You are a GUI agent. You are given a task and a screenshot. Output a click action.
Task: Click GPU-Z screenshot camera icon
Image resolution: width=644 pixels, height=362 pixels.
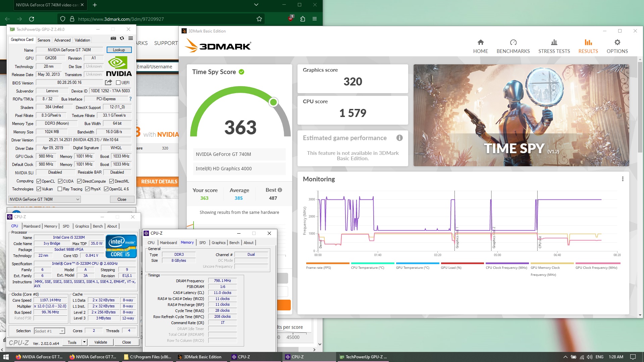click(x=113, y=38)
